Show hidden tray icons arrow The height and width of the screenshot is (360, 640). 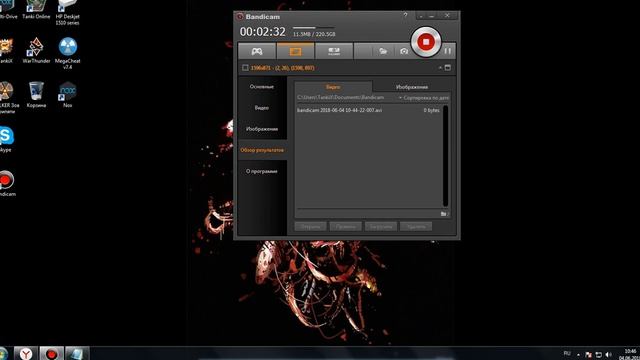[x=578, y=355]
